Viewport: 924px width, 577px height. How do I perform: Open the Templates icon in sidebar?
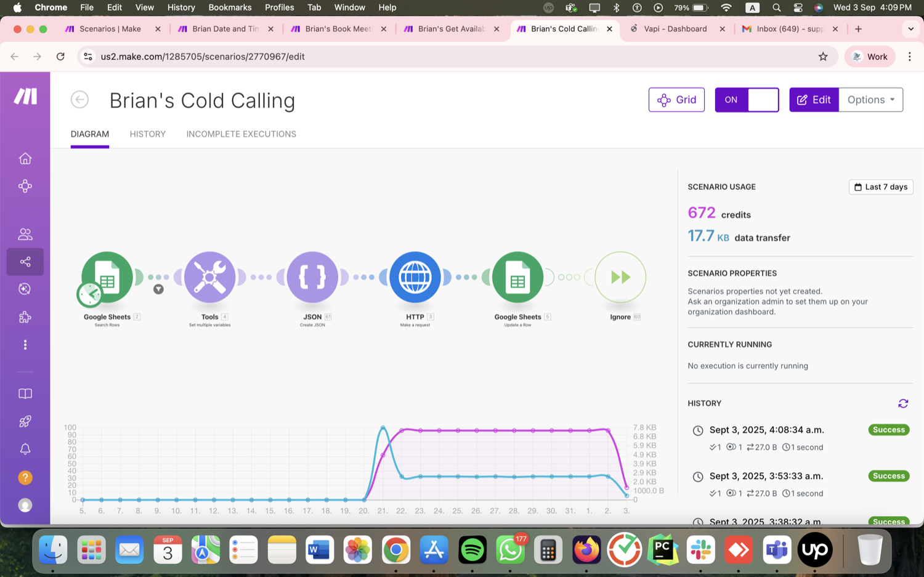[25, 289]
